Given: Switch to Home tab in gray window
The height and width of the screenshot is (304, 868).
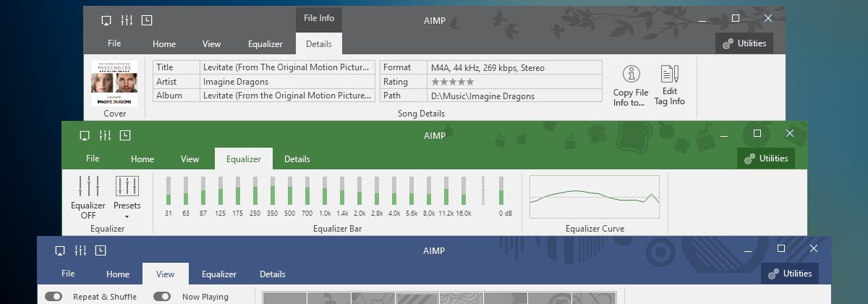Looking at the screenshot, I should (164, 43).
